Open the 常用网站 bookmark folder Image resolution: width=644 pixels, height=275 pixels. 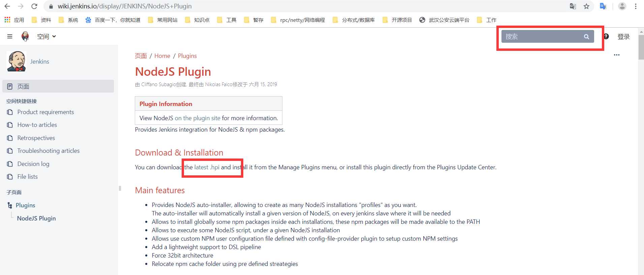163,20
